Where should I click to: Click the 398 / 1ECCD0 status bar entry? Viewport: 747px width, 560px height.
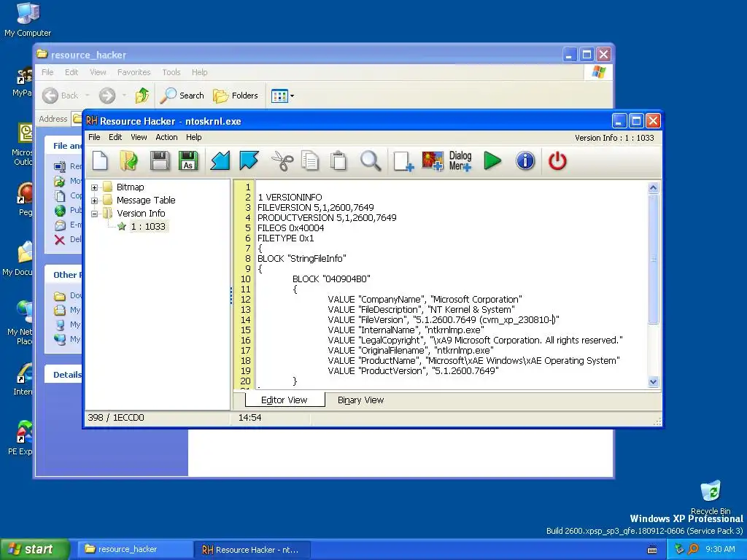116,418
